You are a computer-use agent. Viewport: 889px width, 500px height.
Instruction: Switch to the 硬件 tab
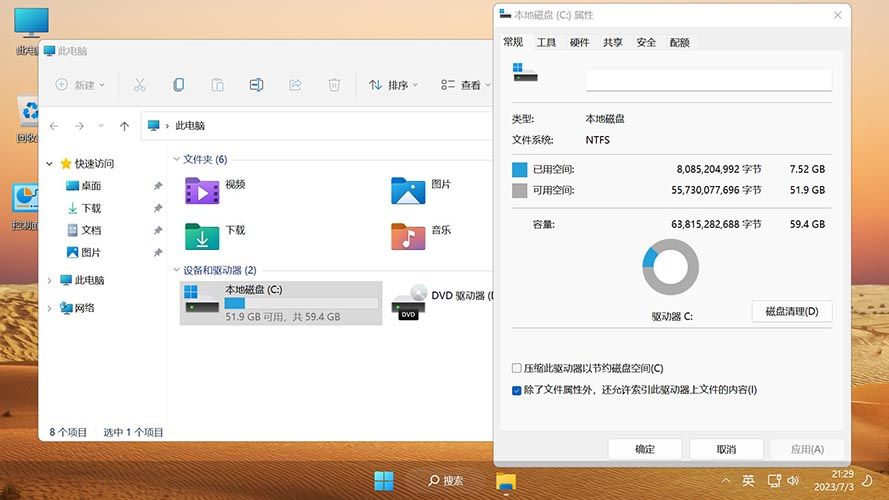coord(579,43)
